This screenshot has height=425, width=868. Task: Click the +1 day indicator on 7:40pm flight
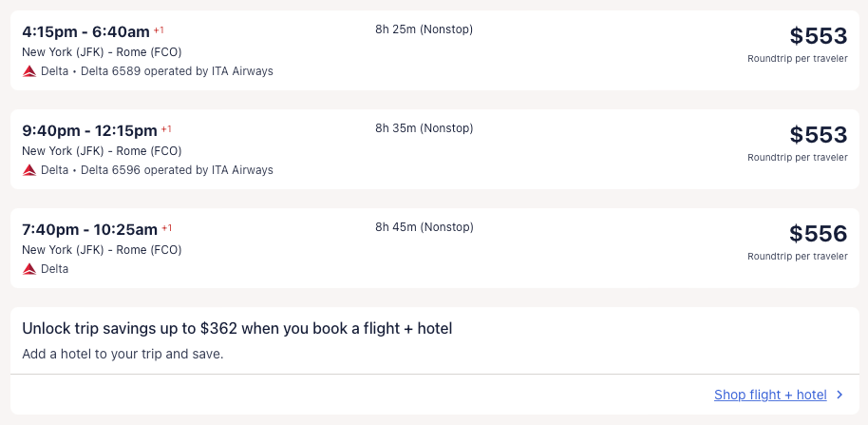point(167,227)
